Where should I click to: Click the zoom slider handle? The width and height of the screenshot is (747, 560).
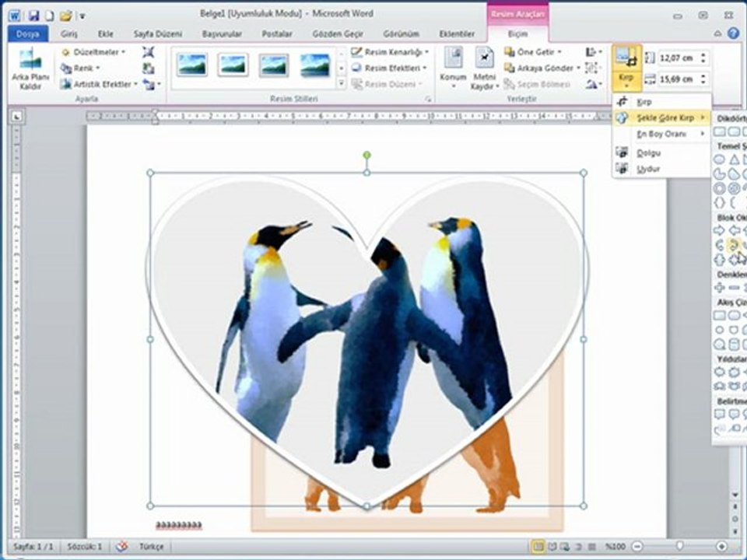pos(680,546)
